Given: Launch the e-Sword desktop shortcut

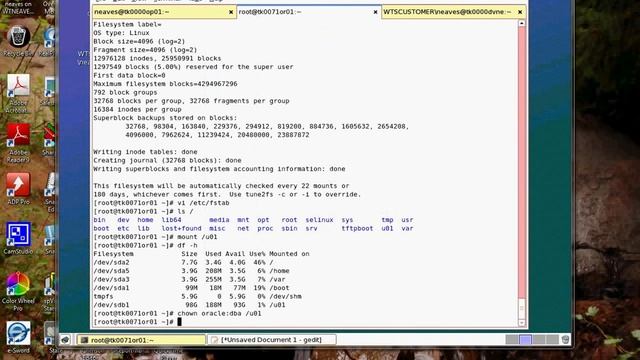Looking at the screenshot, I should 18,337.
